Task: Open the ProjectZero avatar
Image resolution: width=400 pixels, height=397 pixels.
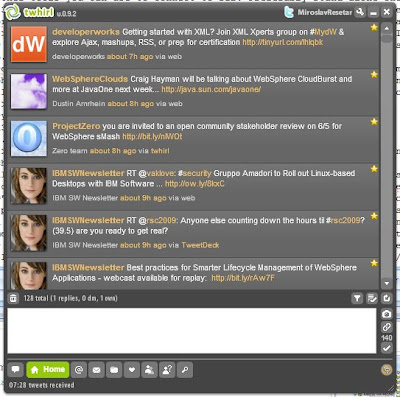Action: 29,138
